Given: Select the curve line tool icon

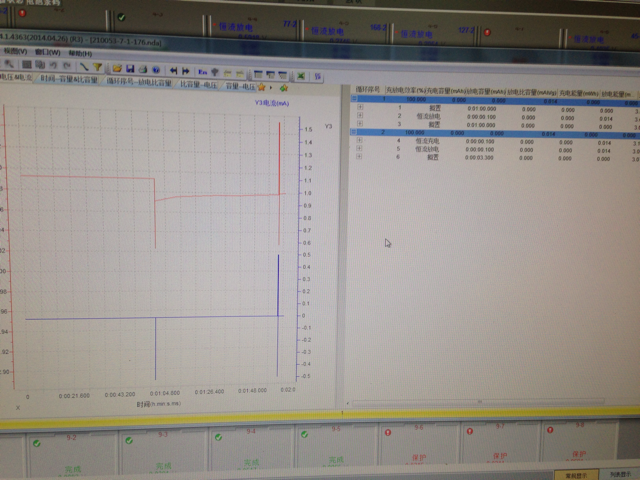Looking at the screenshot, I should 84,67.
